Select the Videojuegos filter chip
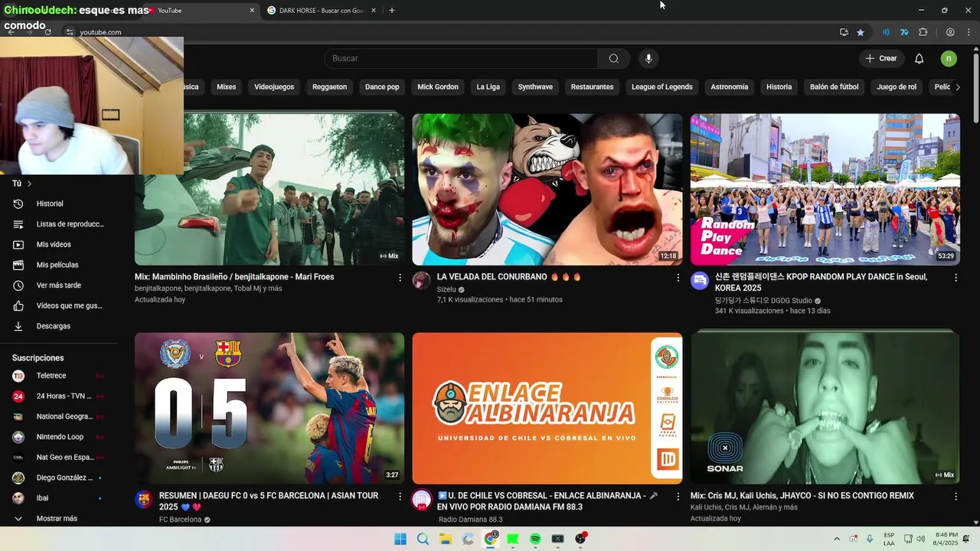Image resolution: width=980 pixels, height=551 pixels. [274, 86]
